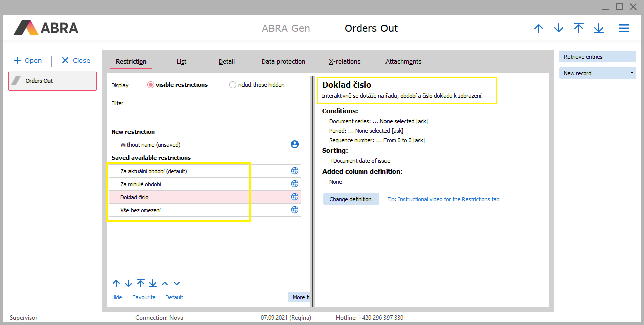Click the Hide link
This screenshot has width=644, height=325.
117,297
